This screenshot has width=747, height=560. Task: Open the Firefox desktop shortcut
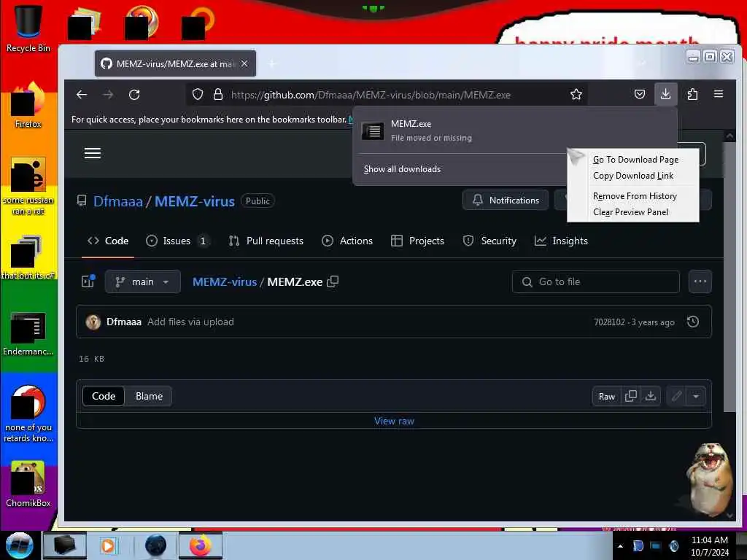point(28,105)
